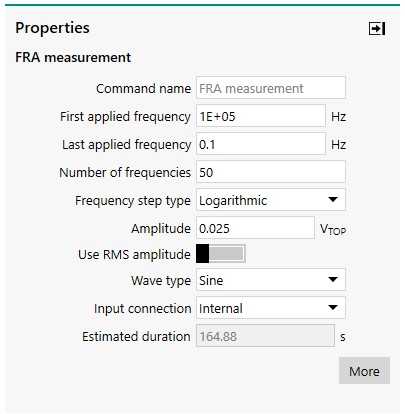Click the More button
The image size is (405, 414).
[x=364, y=371]
